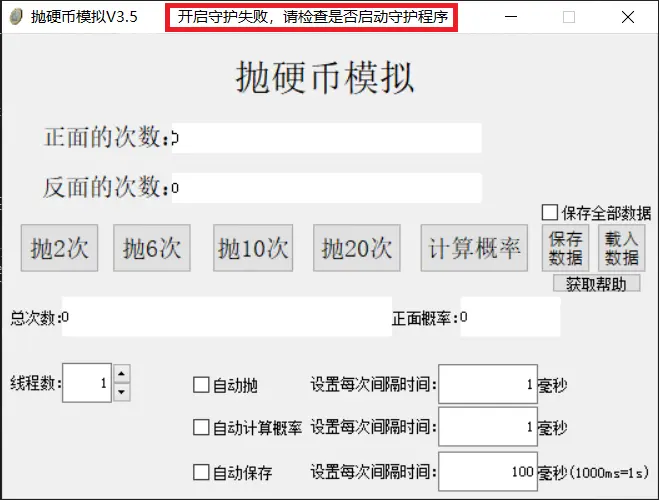The image size is (660, 500).
Task: Open help via 获取帮助 button
Action: tap(596, 283)
